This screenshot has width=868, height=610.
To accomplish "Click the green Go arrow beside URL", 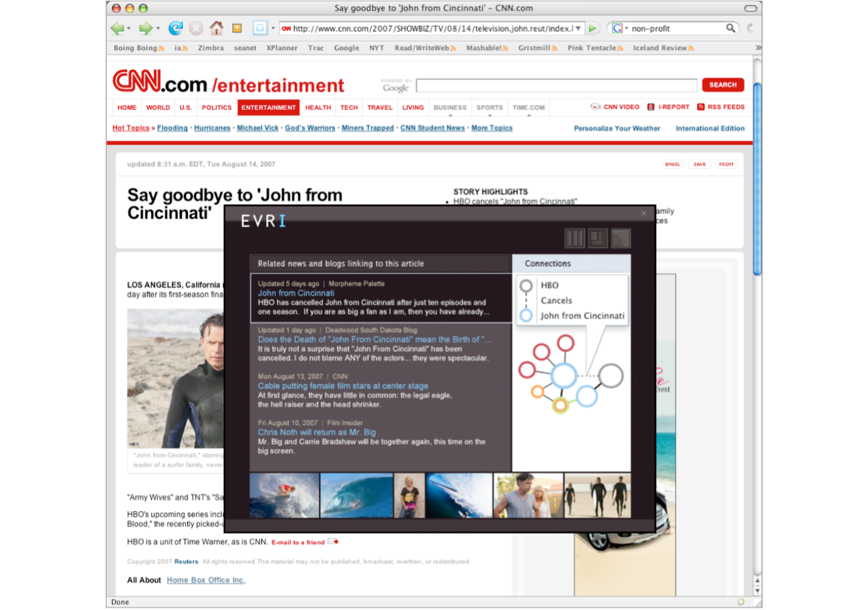I will tap(592, 28).
